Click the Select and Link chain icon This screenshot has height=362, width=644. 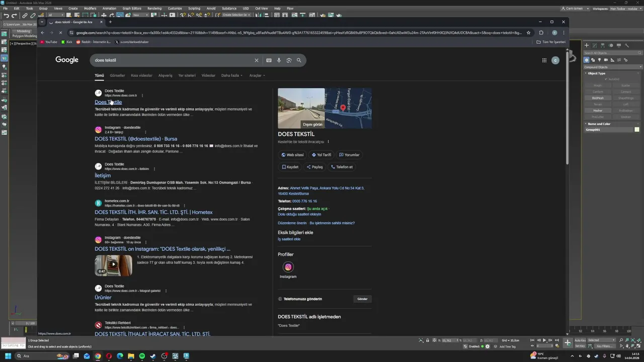[25, 16]
